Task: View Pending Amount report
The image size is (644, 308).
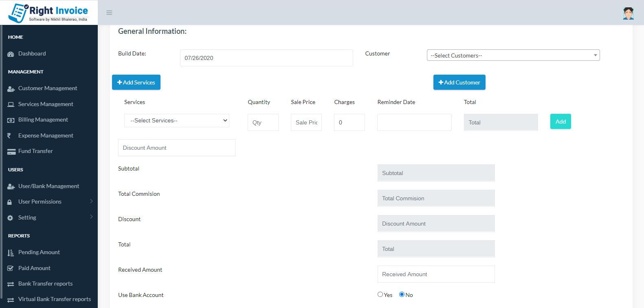Action: point(39,252)
